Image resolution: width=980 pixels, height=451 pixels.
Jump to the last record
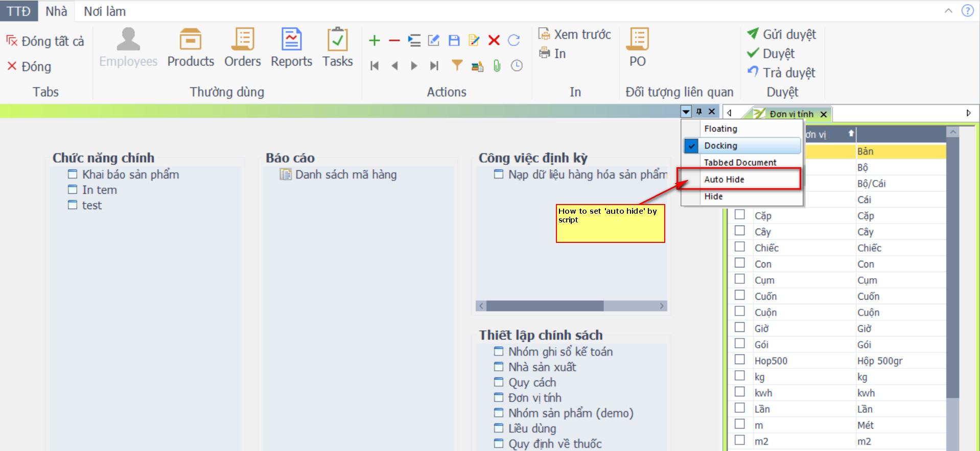[434, 65]
